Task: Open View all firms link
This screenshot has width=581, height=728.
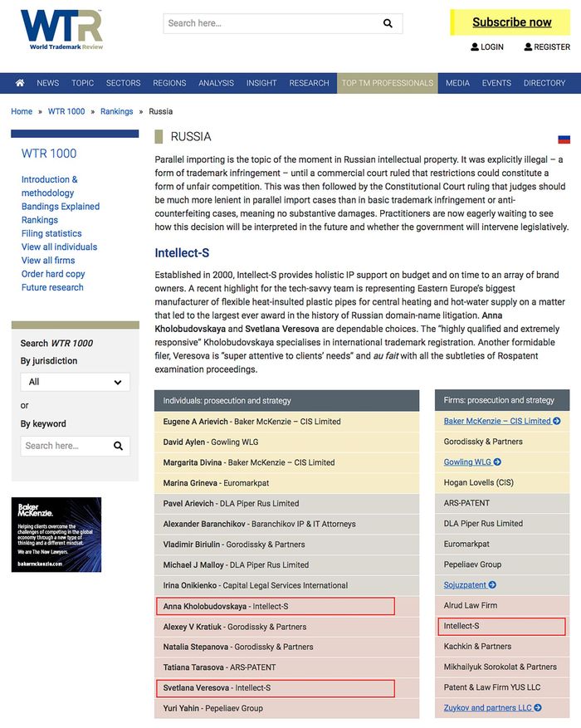Action: (48, 260)
